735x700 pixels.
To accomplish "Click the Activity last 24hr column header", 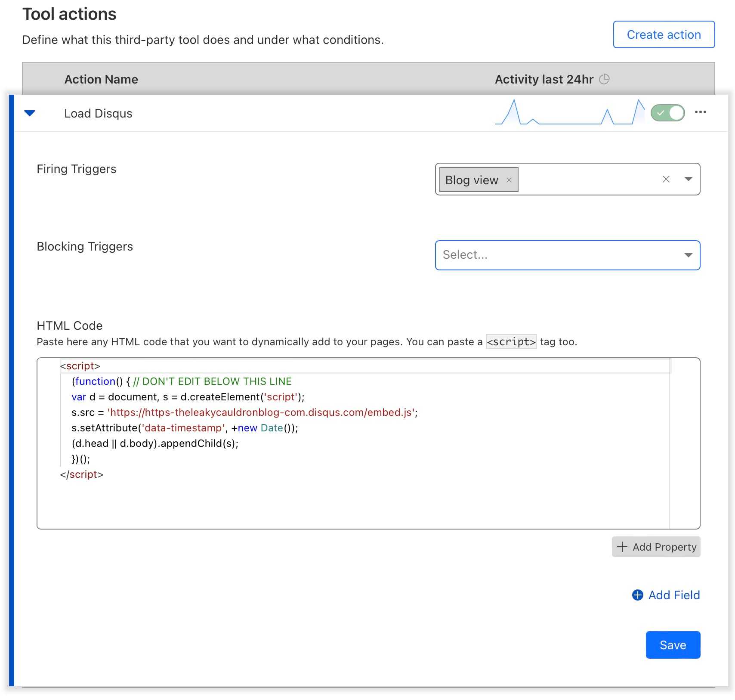I will coord(544,79).
